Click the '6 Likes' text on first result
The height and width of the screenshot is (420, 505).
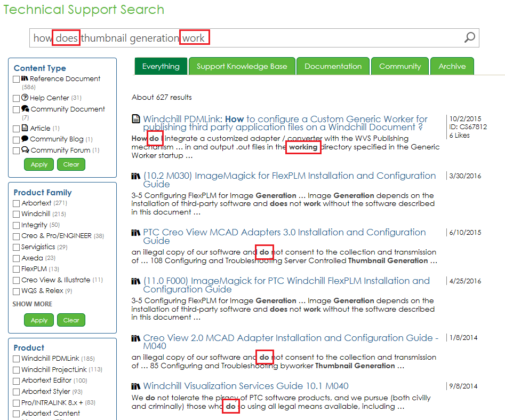(459, 136)
